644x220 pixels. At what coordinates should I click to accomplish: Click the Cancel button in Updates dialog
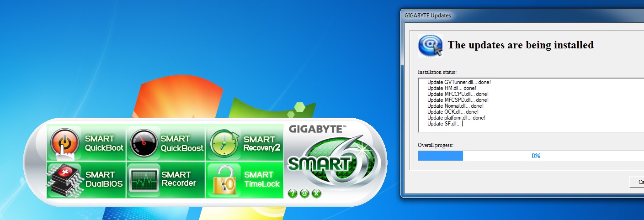coord(637,182)
